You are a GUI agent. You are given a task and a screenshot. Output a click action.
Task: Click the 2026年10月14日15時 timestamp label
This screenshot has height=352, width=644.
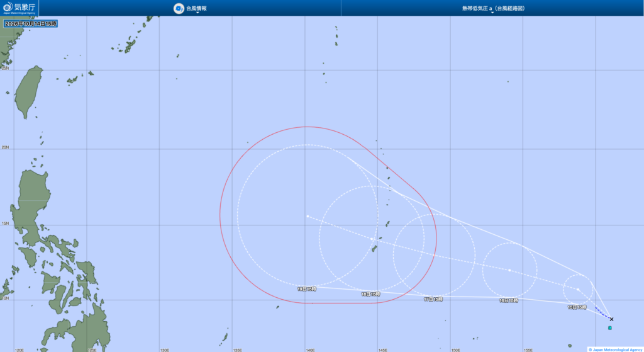click(31, 24)
